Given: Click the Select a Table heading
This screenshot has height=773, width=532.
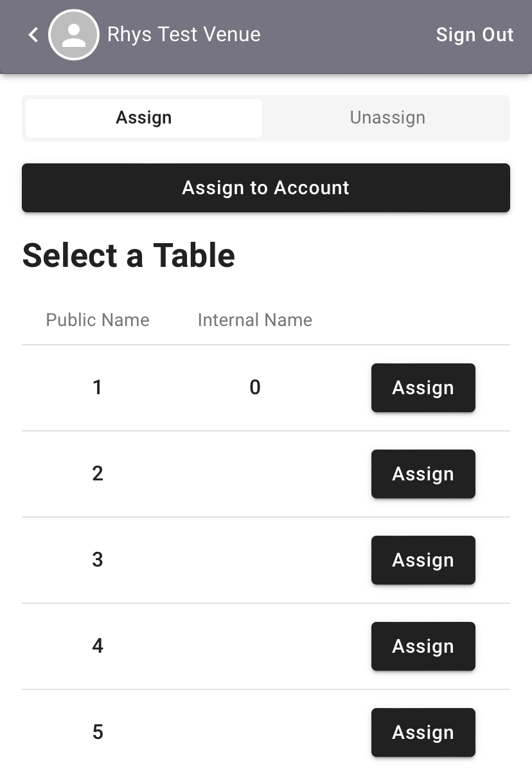Looking at the screenshot, I should 129,255.
